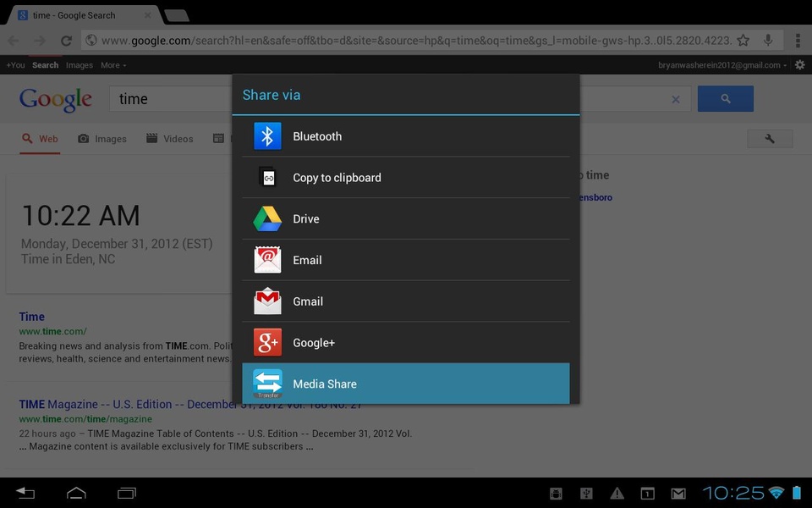Click the blue search magnifier button
Screen dimensions: 812x508
pyautogui.click(x=726, y=98)
